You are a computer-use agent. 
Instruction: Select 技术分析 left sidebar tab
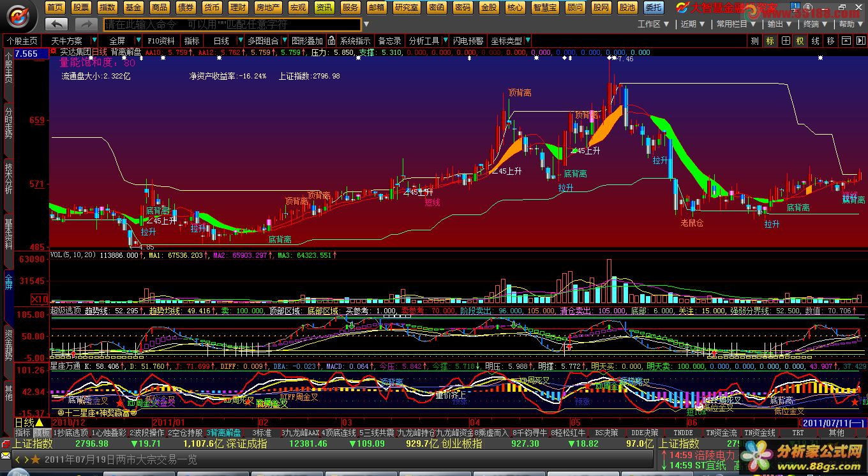pyautogui.click(x=8, y=186)
